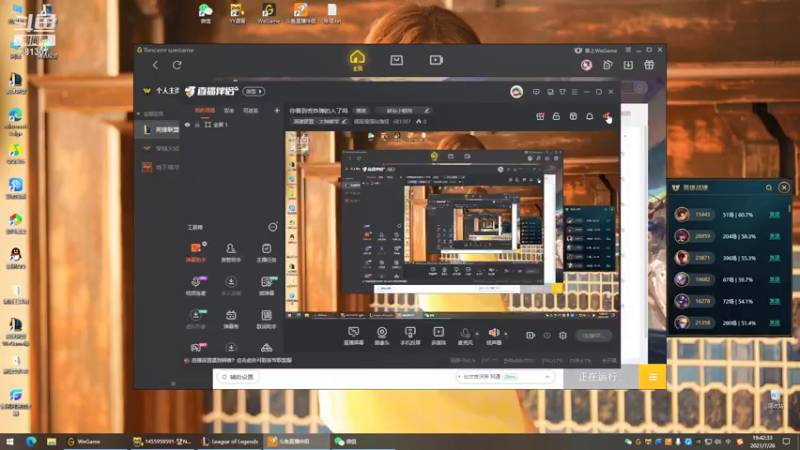Select 地下城 in the app list
This screenshot has height=450, width=800.
tap(158, 167)
